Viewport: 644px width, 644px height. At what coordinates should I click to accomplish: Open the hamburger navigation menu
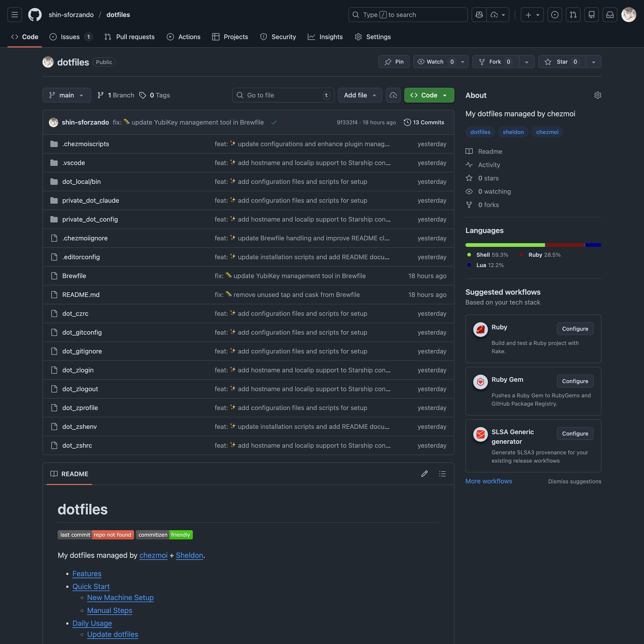pyautogui.click(x=14, y=15)
